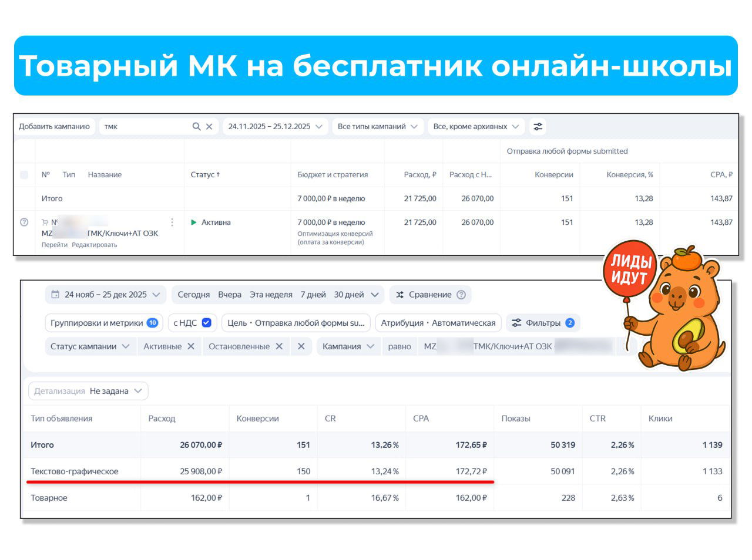Remove the Активные filter chip
The image size is (752, 560).
click(191, 346)
